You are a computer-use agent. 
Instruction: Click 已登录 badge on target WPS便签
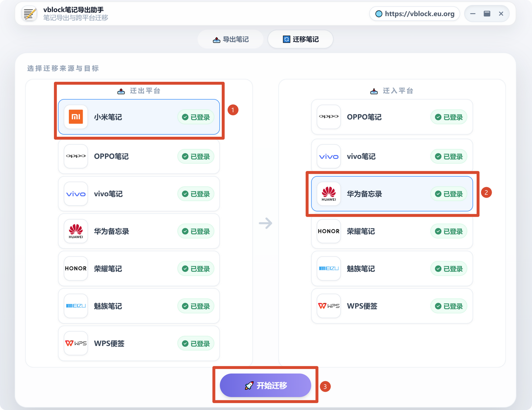coord(449,306)
